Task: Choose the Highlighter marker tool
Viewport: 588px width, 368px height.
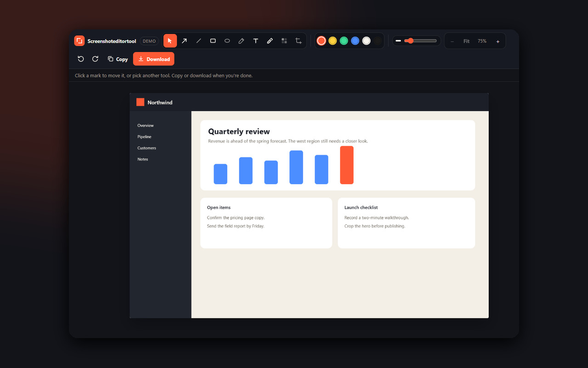Action: point(270,41)
